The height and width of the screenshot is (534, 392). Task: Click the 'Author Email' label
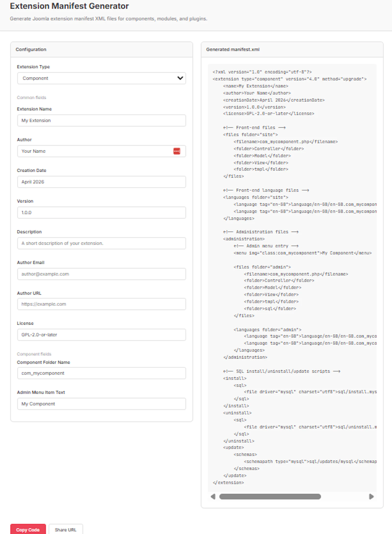[x=31, y=262]
